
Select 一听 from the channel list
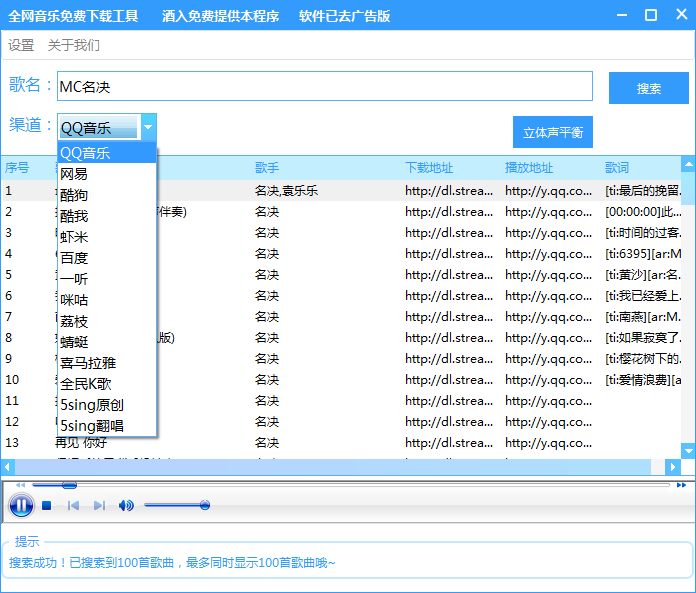tap(107, 279)
